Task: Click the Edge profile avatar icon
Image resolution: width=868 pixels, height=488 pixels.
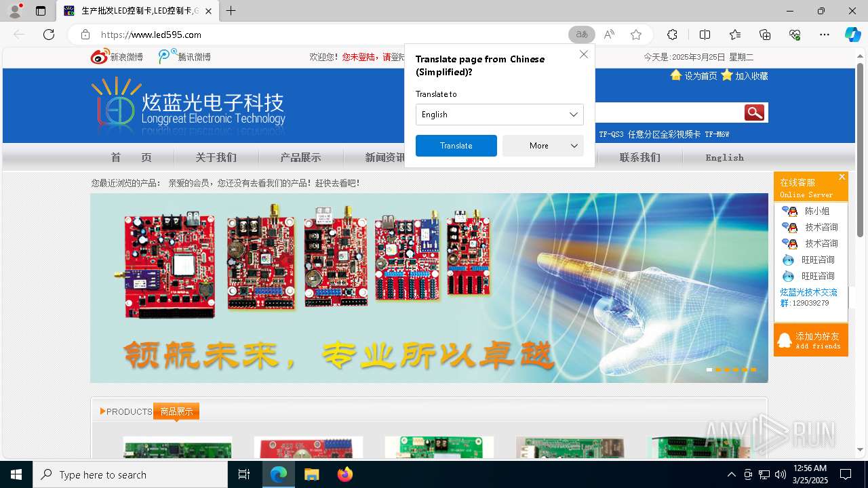Action: coord(14,11)
